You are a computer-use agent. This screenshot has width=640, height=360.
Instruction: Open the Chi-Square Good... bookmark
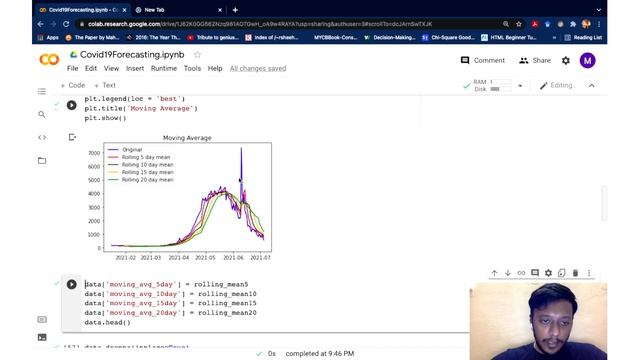(448, 38)
